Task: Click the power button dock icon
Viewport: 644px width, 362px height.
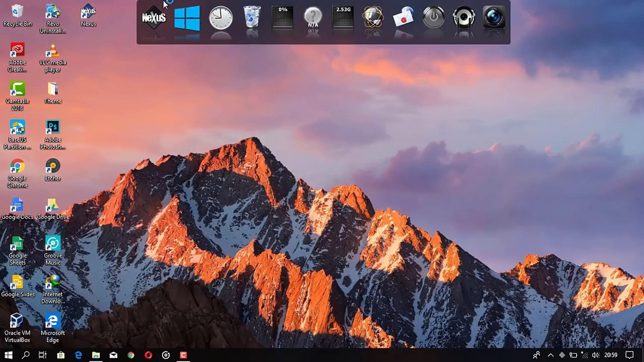Action: [433, 17]
